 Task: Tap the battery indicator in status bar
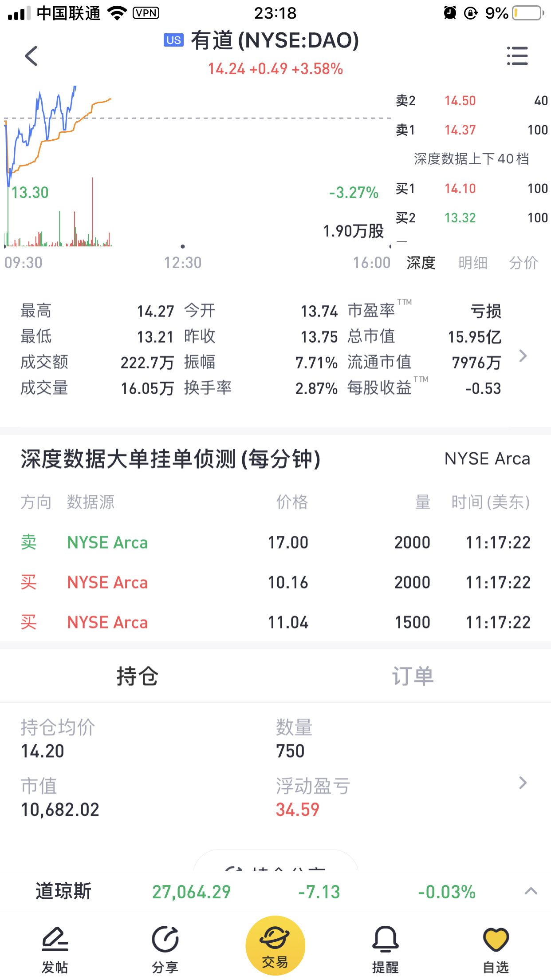click(x=528, y=13)
